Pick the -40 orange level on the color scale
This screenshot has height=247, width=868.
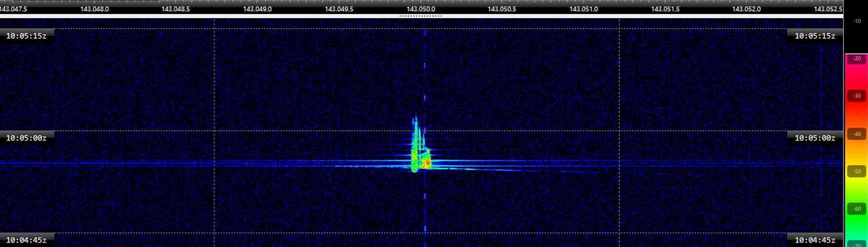856,134
